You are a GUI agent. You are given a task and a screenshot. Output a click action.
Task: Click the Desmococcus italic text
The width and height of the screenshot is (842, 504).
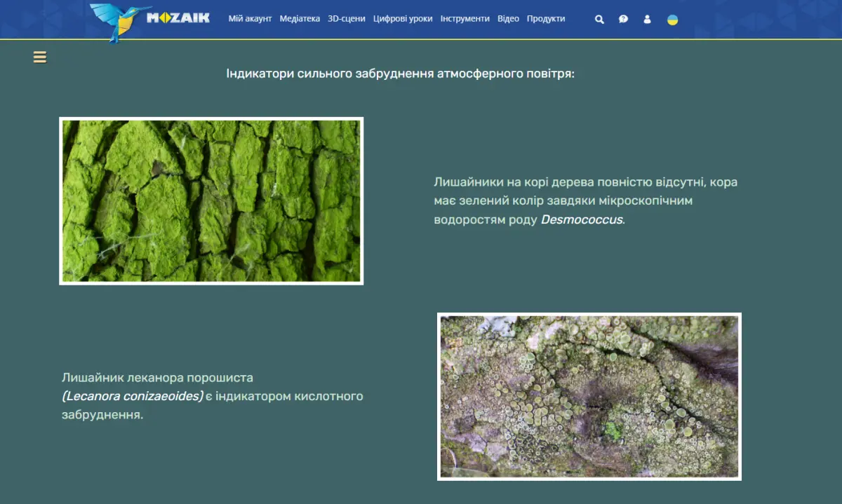(582, 219)
